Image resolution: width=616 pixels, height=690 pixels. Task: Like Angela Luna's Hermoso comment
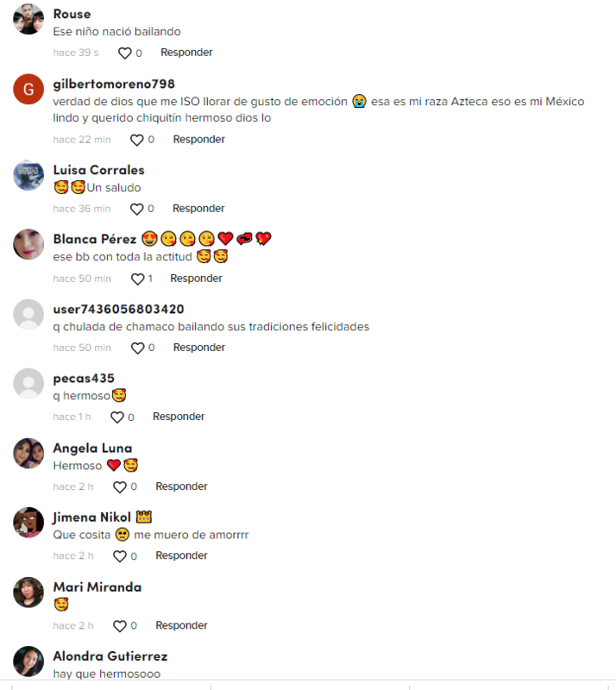120,487
